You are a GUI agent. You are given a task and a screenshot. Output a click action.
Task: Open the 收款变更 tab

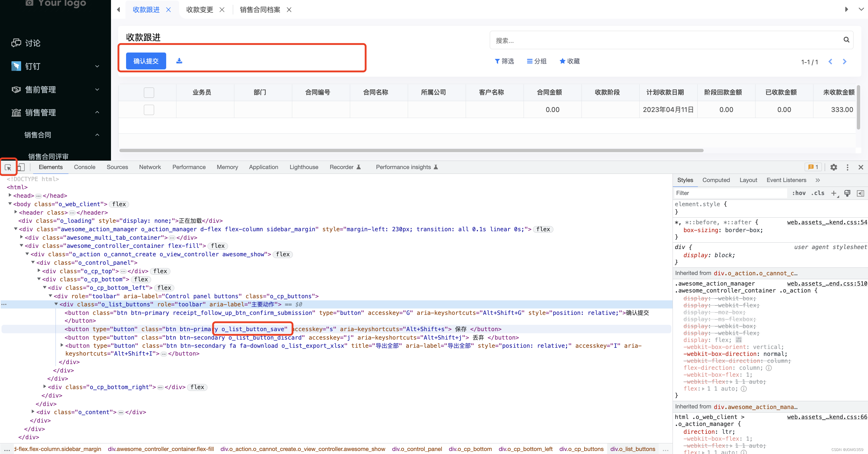[x=199, y=10]
